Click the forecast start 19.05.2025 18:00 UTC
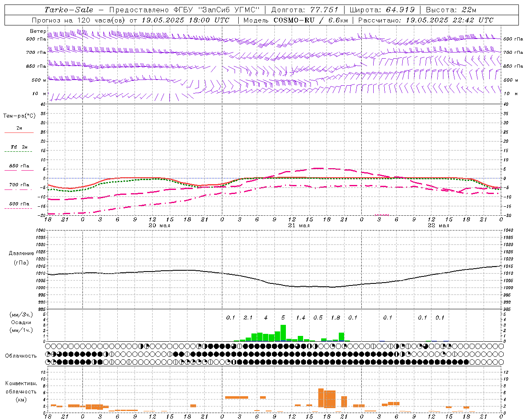 pos(185,20)
